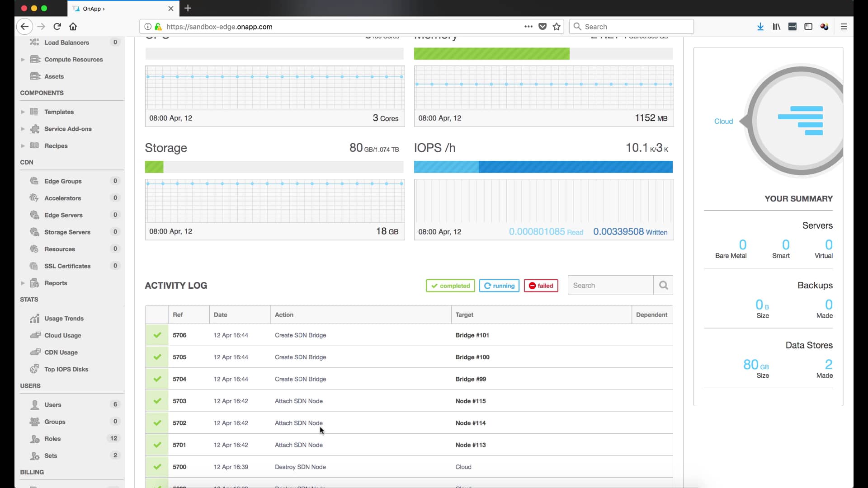
Task: Click the Roles icon under Users
Action: tap(34, 439)
